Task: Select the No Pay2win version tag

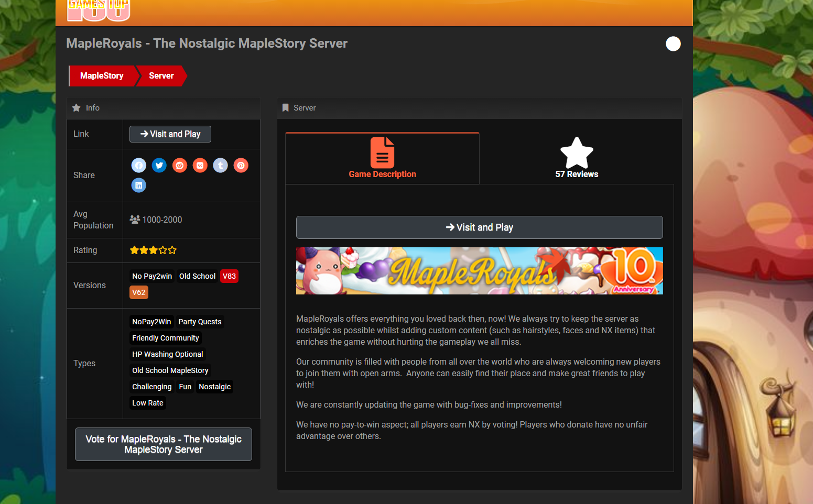Action: tap(152, 276)
